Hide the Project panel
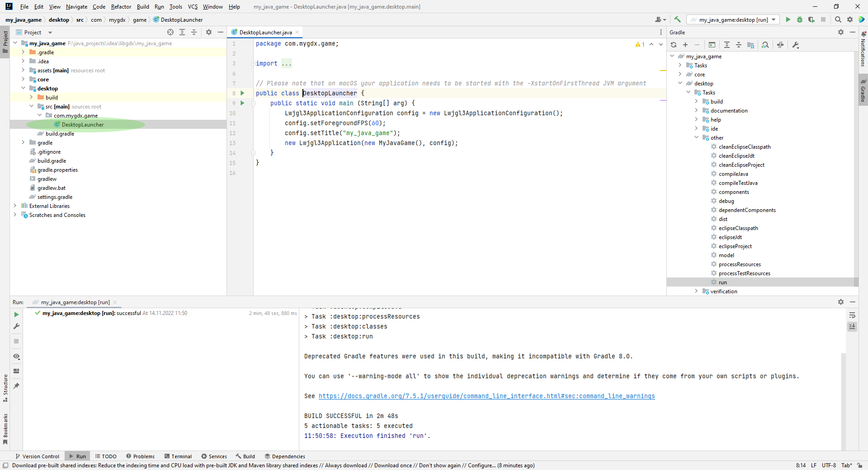 [x=221, y=32]
